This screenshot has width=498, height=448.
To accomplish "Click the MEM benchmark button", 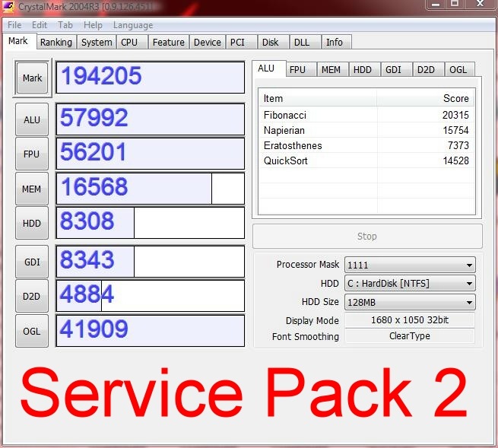I will pyautogui.click(x=32, y=189).
